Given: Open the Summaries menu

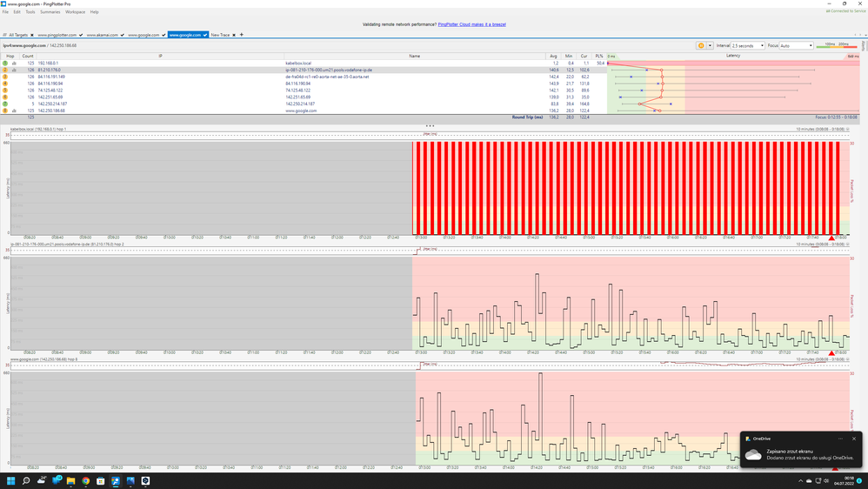Looking at the screenshot, I should click(50, 12).
